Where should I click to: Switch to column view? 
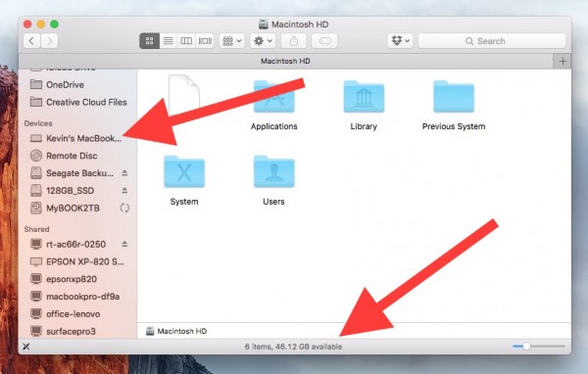pos(186,41)
